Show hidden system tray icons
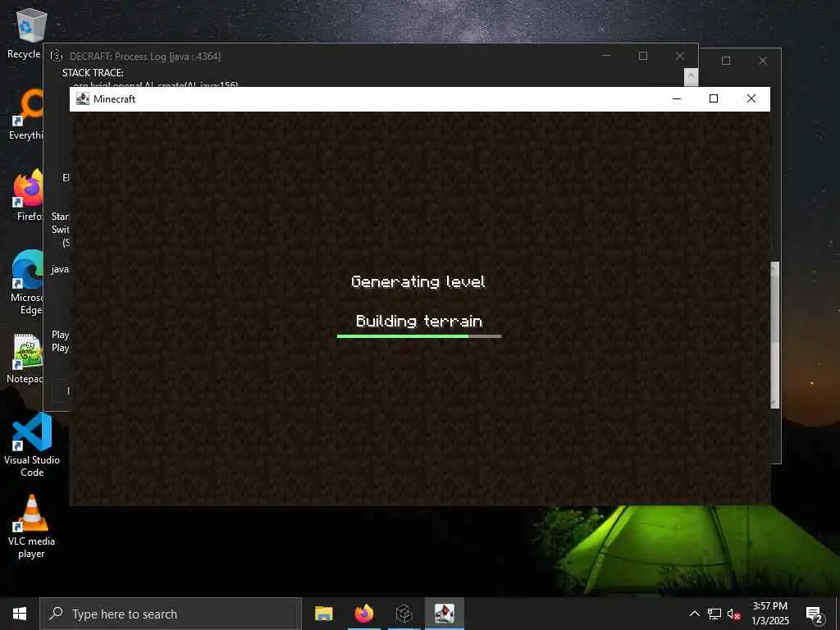The width and height of the screenshot is (840, 630). coord(694,614)
